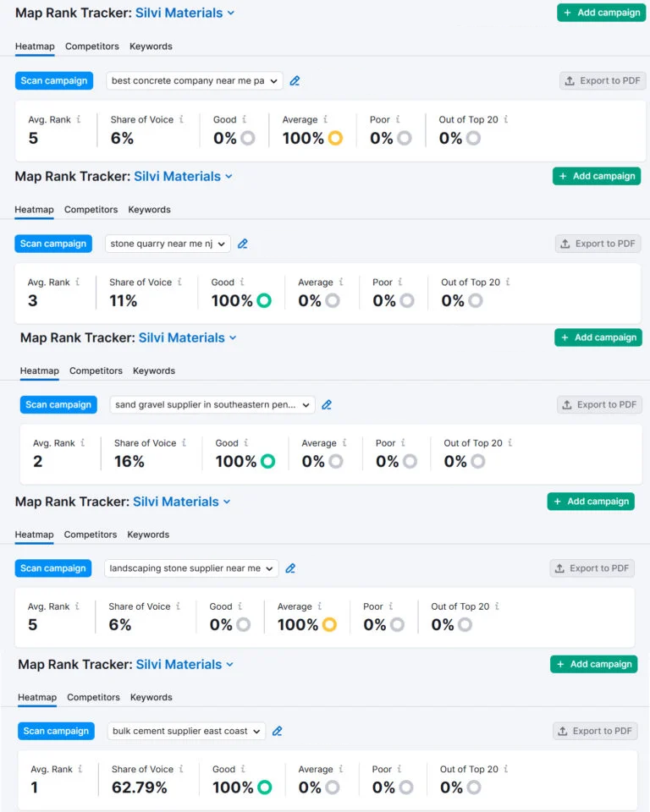Click the green Good donut beside 16% share
650x812 pixels.
pyautogui.click(x=268, y=461)
